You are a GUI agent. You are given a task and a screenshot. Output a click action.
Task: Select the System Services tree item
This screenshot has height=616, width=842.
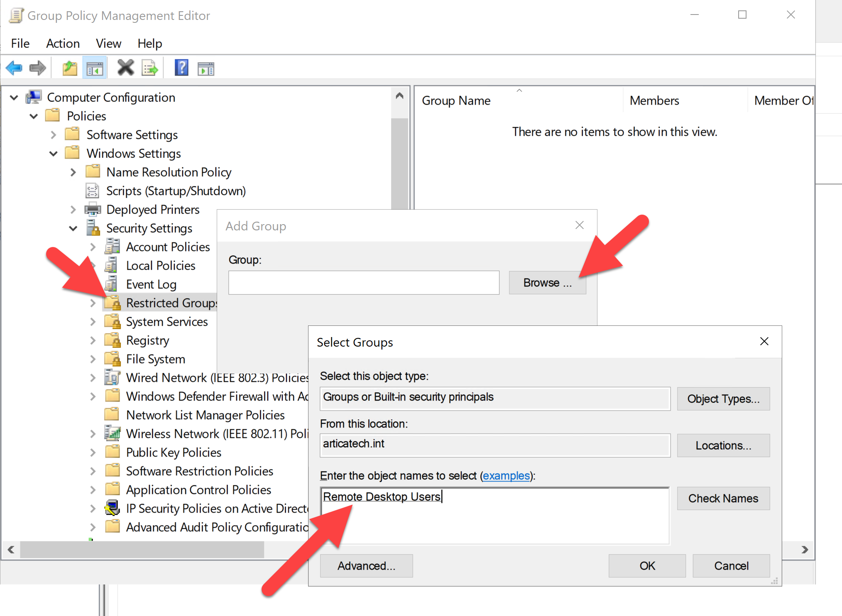coord(166,322)
